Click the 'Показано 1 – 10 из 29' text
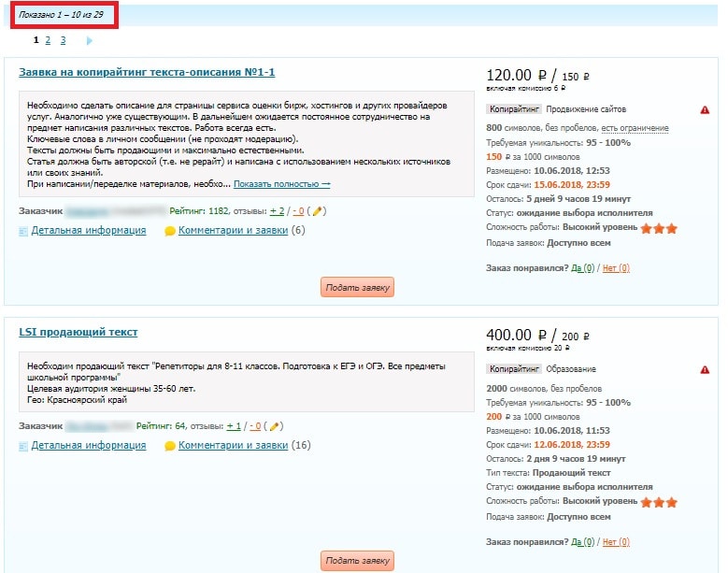The width and height of the screenshot is (728, 573). [x=61, y=15]
